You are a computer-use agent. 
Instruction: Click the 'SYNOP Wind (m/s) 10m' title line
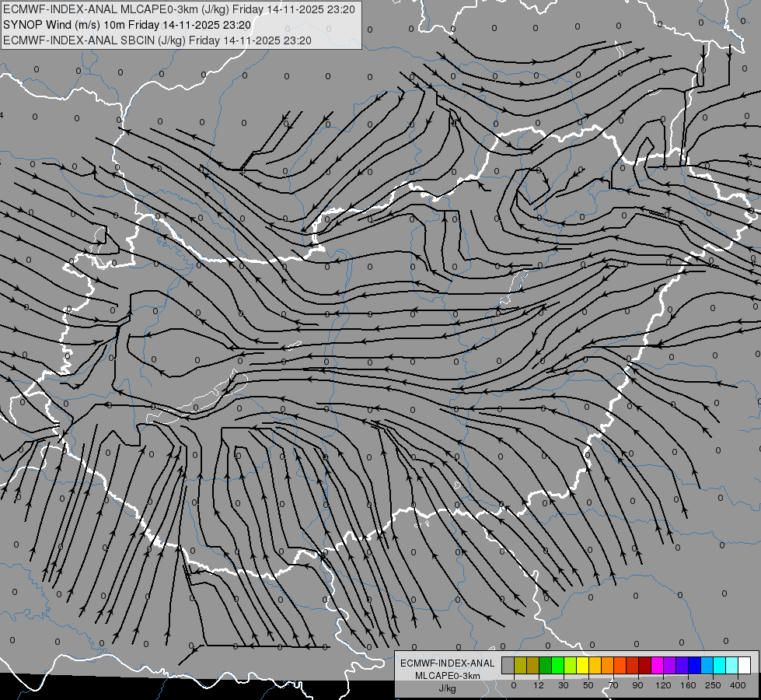[x=127, y=25]
